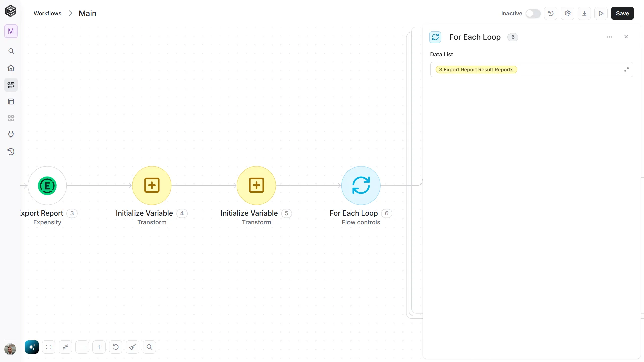
Task: Search nodes on the canvas toolbar
Action: [x=149, y=347]
